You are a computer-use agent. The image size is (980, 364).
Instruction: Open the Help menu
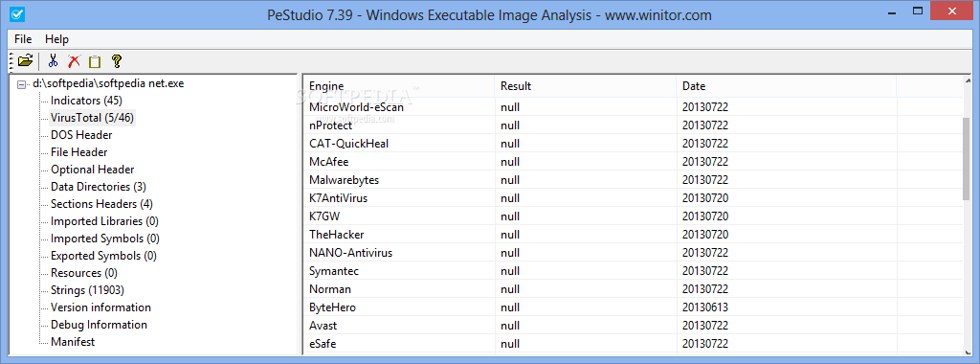point(56,38)
